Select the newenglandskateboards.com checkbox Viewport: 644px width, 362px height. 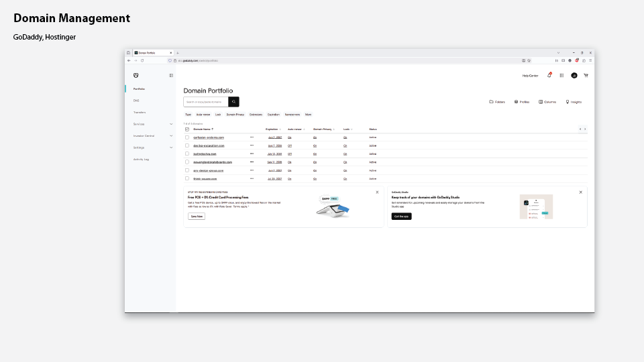pyautogui.click(x=187, y=162)
